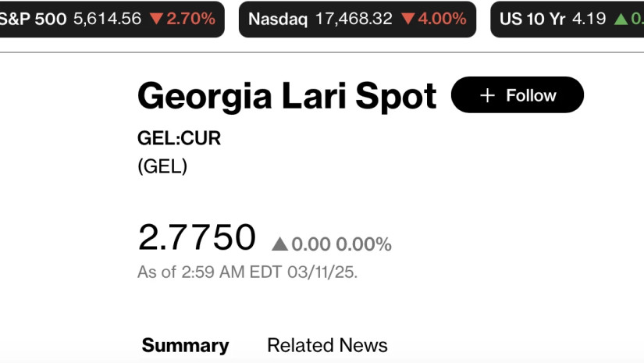The image size is (644, 363).
Task: Click the plus icon in Follow button
Action: (x=488, y=95)
